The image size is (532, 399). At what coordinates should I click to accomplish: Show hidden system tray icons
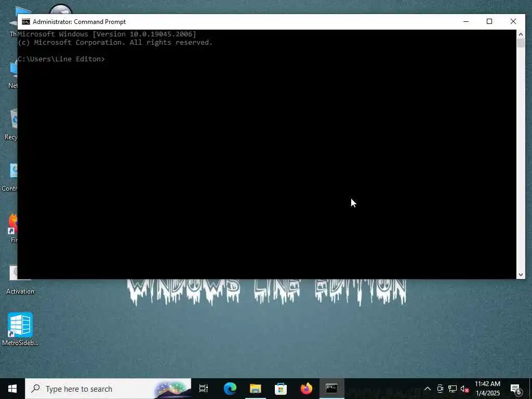428,389
